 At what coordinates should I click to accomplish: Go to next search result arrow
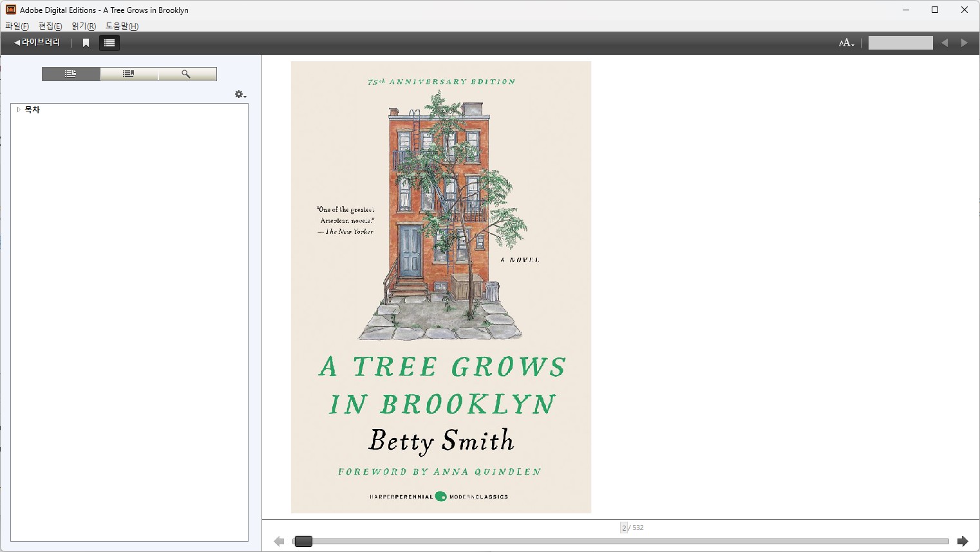pyautogui.click(x=964, y=43)
